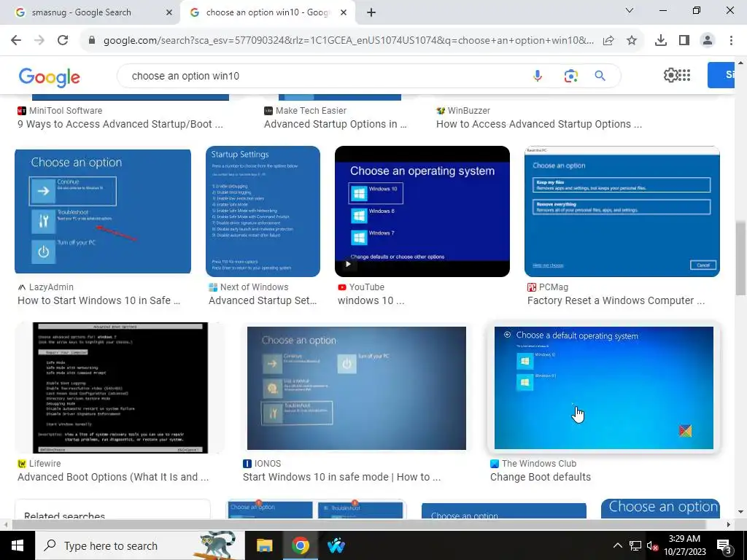The image size is (747, 560).
Task: Open the Google apps grid
Action: (684, 75)
